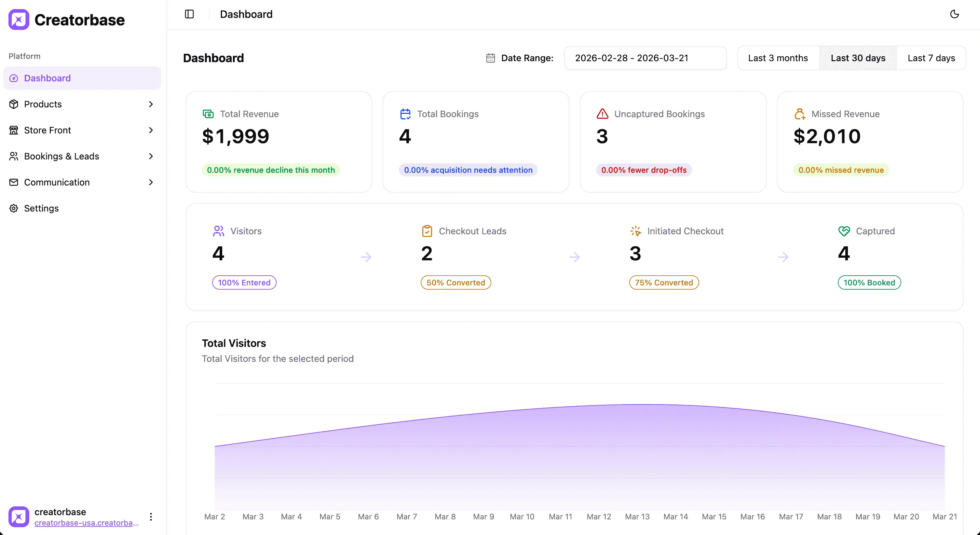The height and width of the screenshot is (535, 980).
Task: Expand the Store Front chevron
Action: [151, 130]
